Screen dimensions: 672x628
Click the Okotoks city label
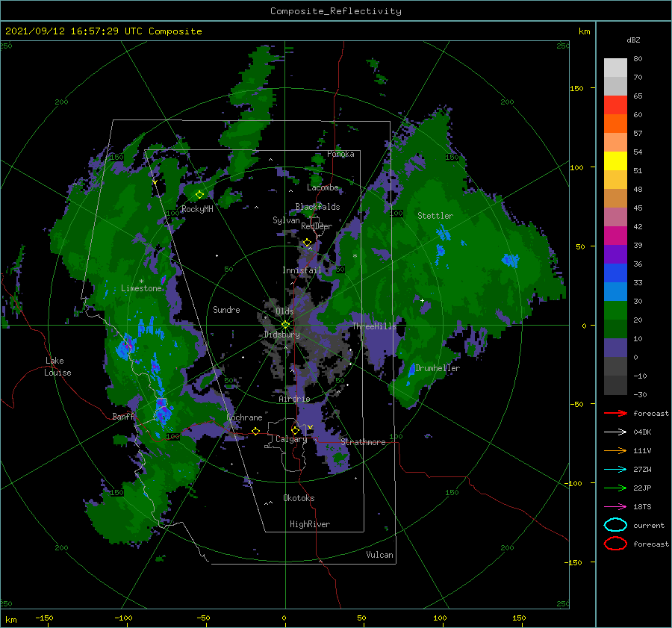click(x=299, y=498)
